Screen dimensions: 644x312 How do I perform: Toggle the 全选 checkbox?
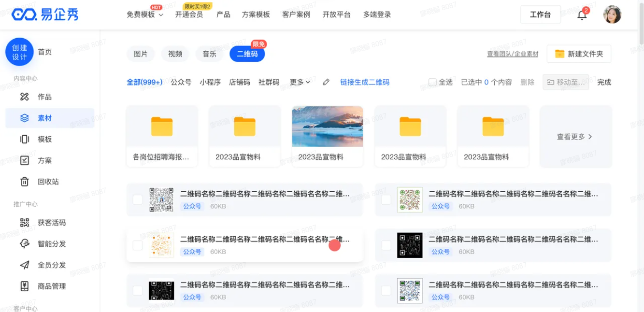pos(432,82)
